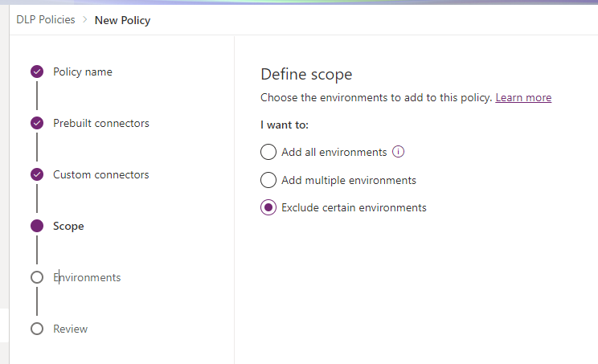Click the breadcrumb chevron separator

[83, 20]
